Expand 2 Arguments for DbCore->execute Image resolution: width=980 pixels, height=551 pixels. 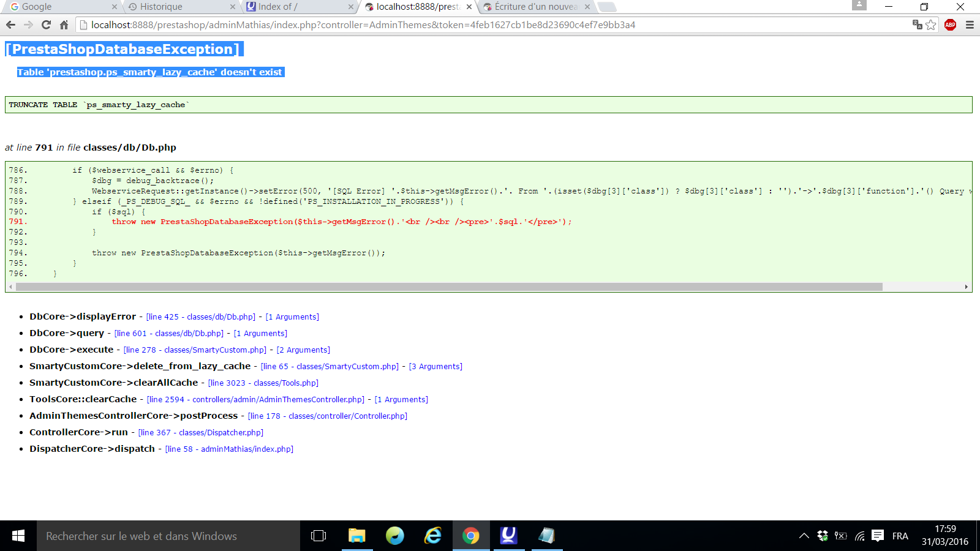[303, 350]
